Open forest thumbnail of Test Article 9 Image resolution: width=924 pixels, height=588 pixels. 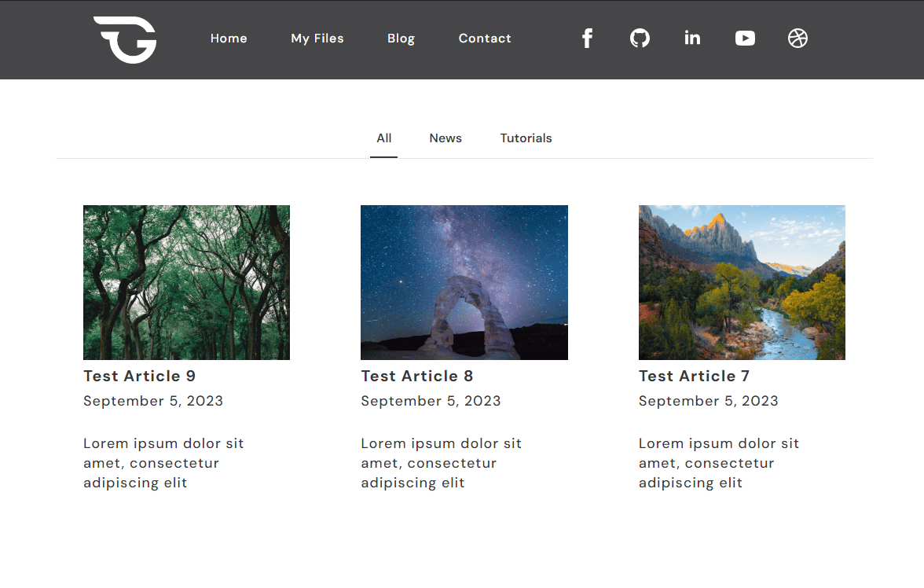pos(186,282)
